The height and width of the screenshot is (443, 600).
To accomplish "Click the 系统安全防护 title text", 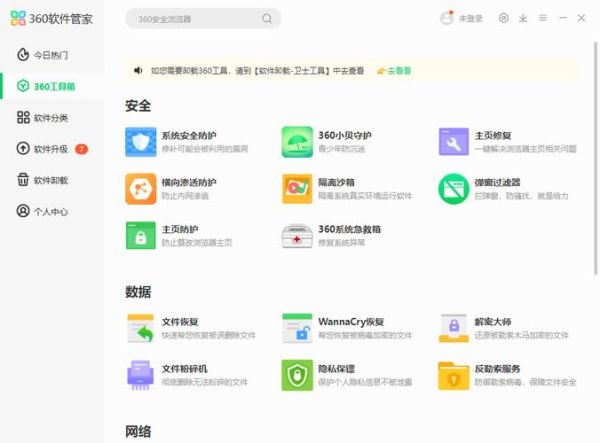I will [x=189, y=135].
